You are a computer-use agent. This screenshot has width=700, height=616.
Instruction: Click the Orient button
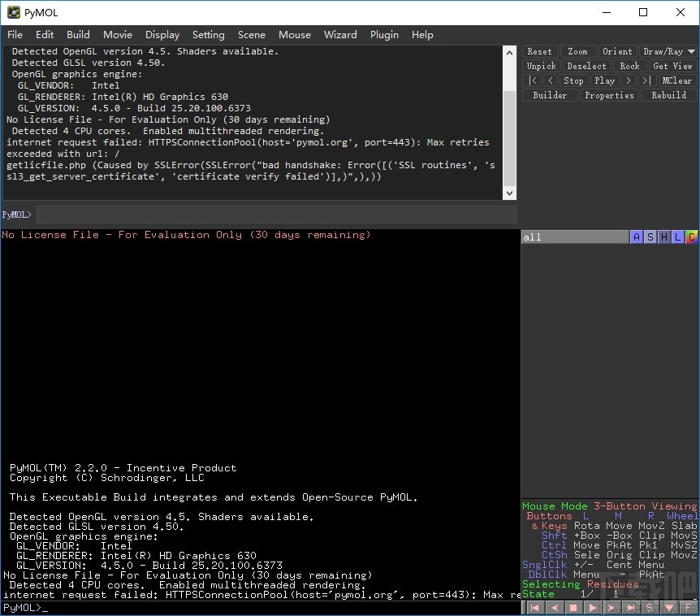pos(617,51)
